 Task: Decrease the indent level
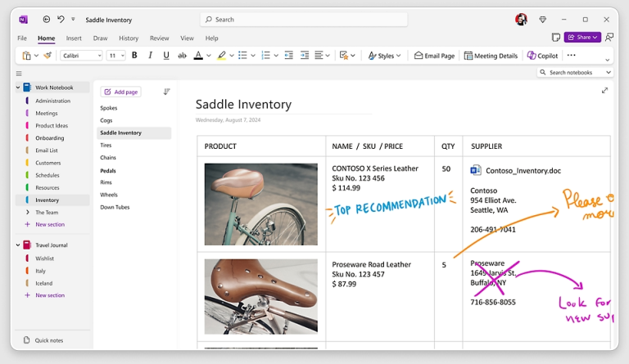coord(289,56)
